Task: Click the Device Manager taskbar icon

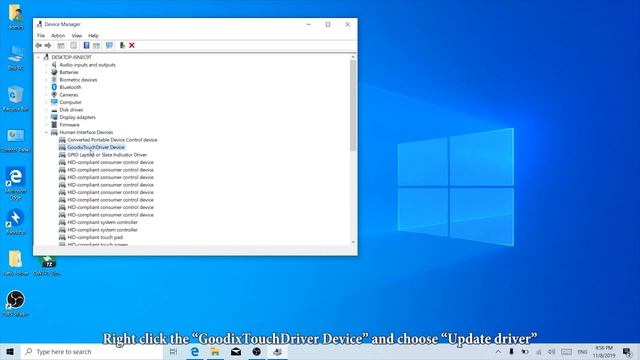Action: click(x=278, y=352)
